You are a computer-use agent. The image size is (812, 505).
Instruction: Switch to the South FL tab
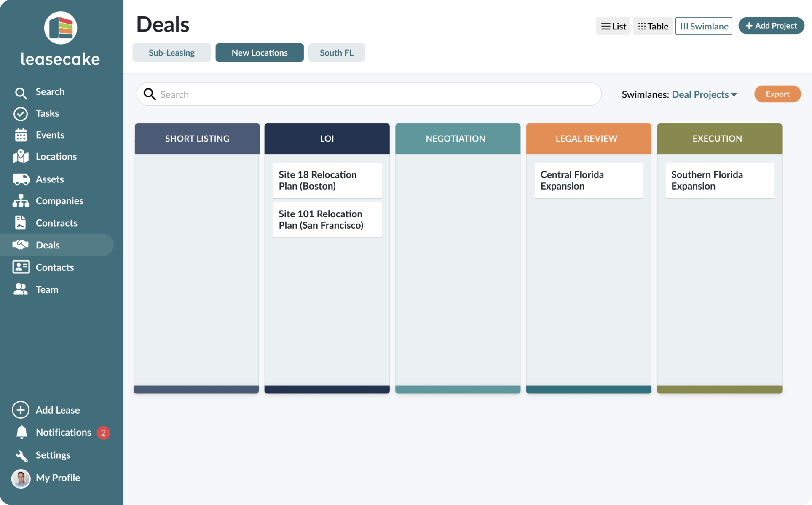point(336,53)
